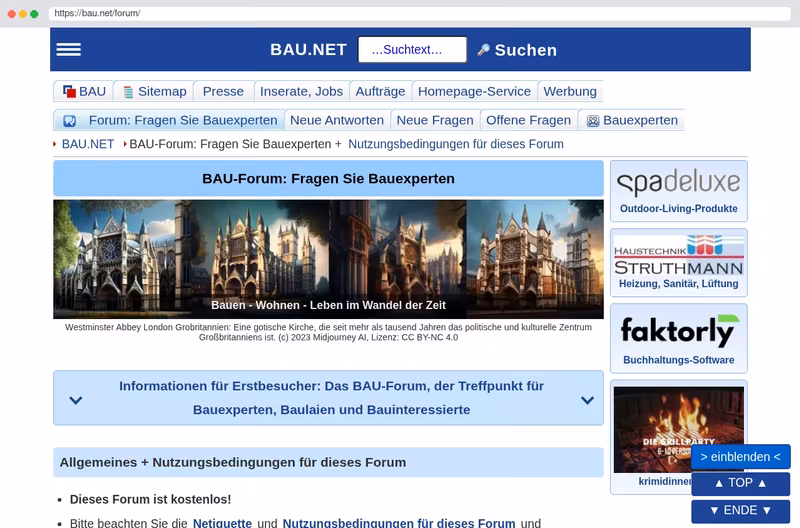The height and width of the screenshot is (528, 800).
Task: Go to the Presse tab
Action: pos(223,91)
